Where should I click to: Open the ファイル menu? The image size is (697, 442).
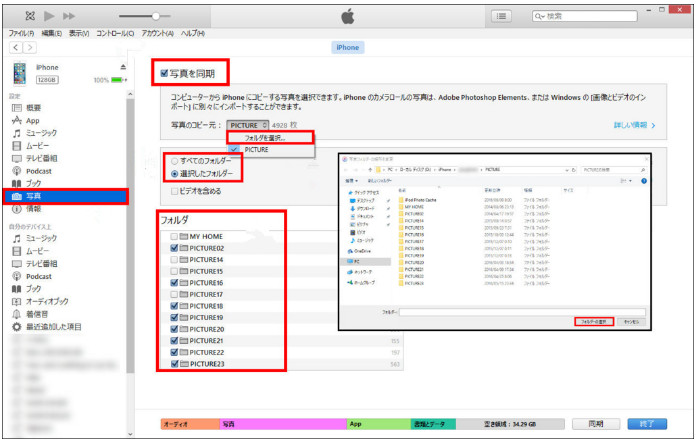[21, 33]
